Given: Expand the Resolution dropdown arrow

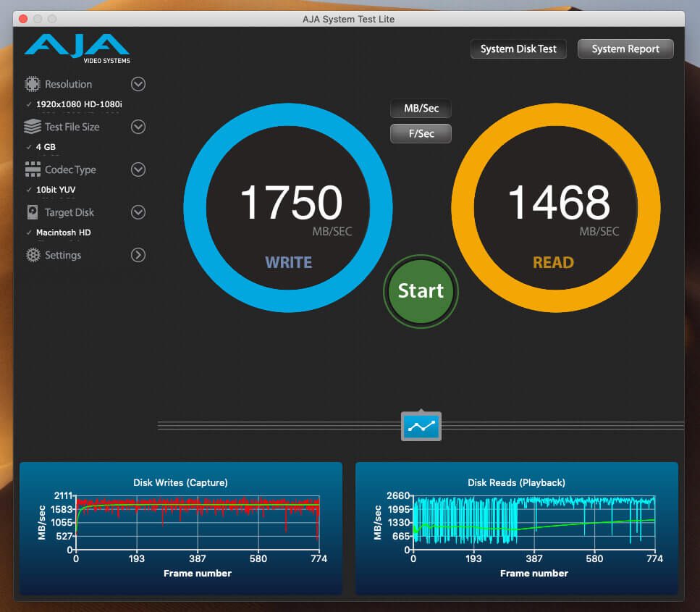Looking at the screenshot, I should (x=138, y=84).
